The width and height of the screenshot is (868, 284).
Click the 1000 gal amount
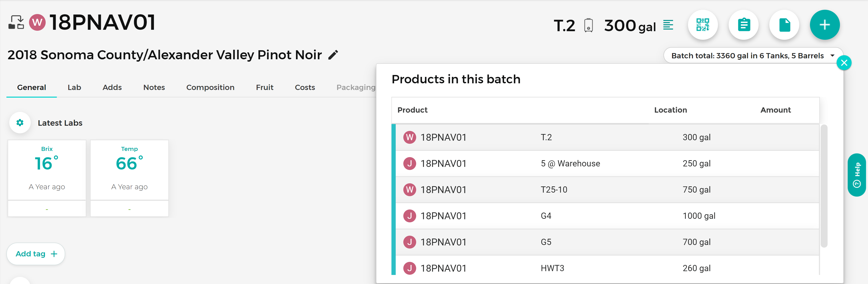[699, 216]
